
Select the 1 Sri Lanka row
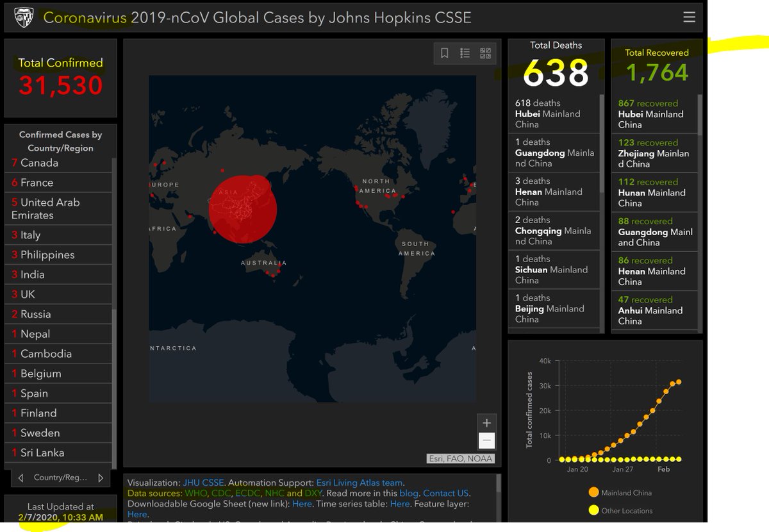coord(59,453)
